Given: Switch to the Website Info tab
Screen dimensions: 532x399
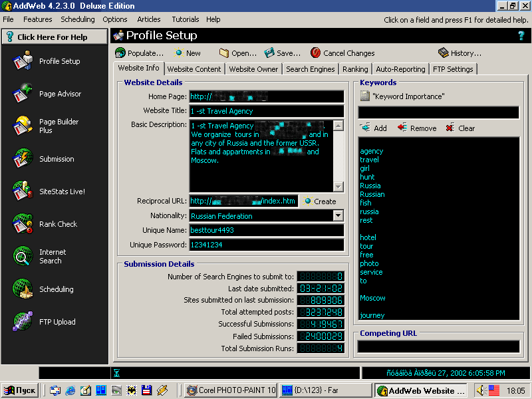Looking at the screenshot, I should pyautogui.click(x=138, y=68).
